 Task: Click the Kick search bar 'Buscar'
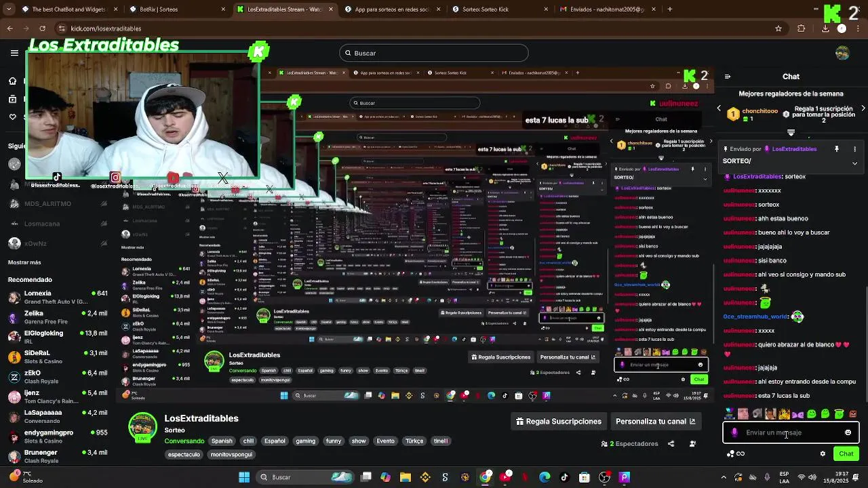[434, 53]
